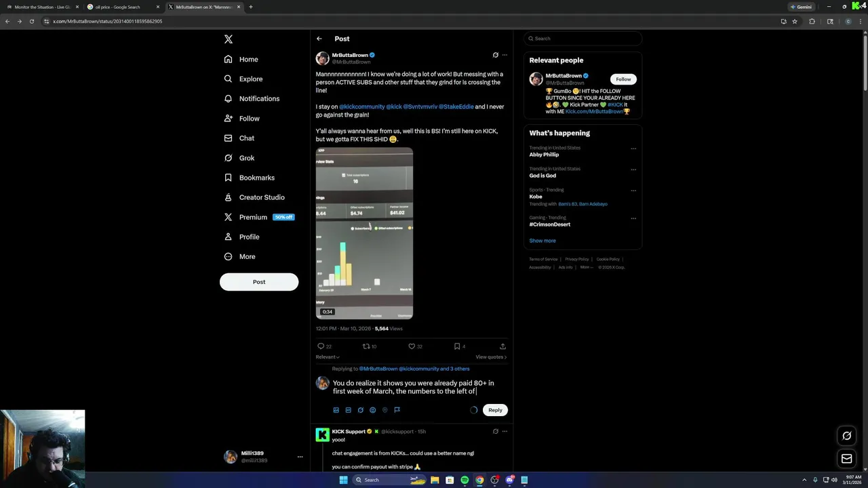Viewport: 868px width, 488px height.
Task: Click the share icon on the post
Action: pos(502,346)
